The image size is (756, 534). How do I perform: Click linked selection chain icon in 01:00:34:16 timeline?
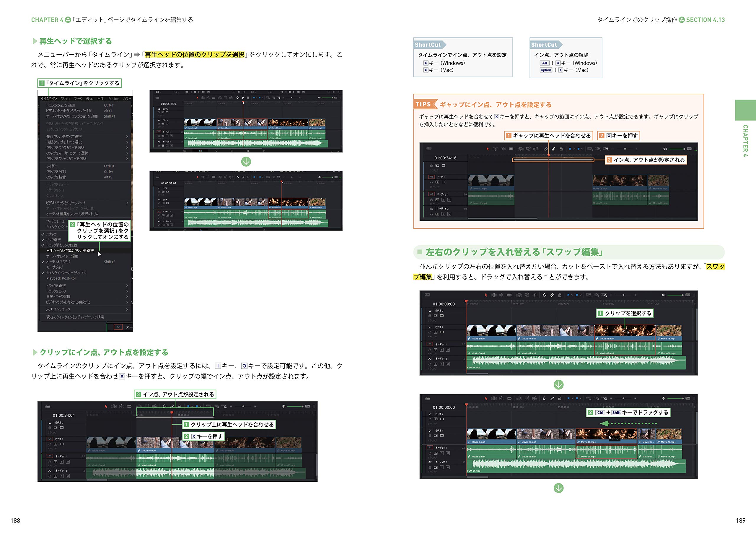(554, 149)
